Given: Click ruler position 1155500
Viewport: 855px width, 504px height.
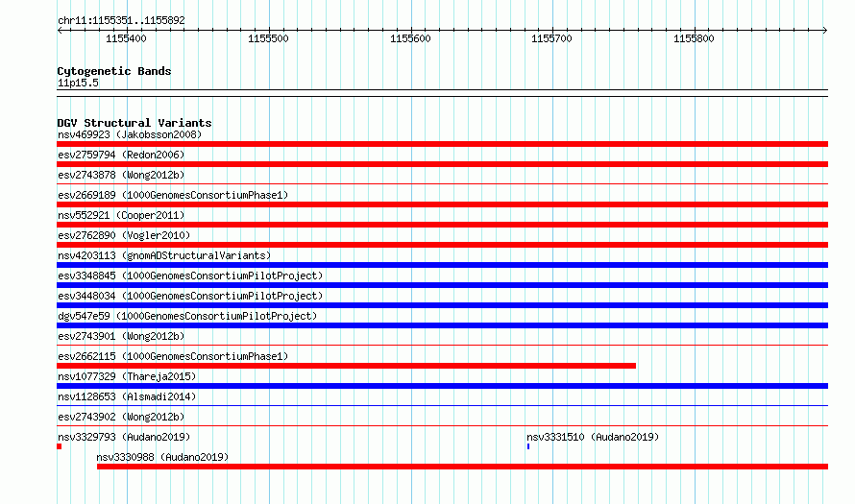Looking at the screenshot, I should [268, 38].
